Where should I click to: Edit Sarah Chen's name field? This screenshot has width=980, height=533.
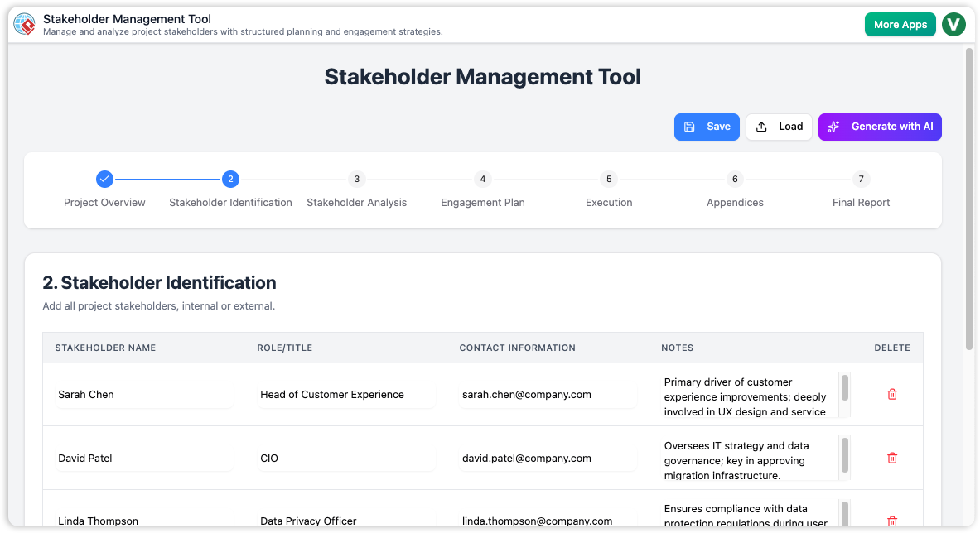144,395
